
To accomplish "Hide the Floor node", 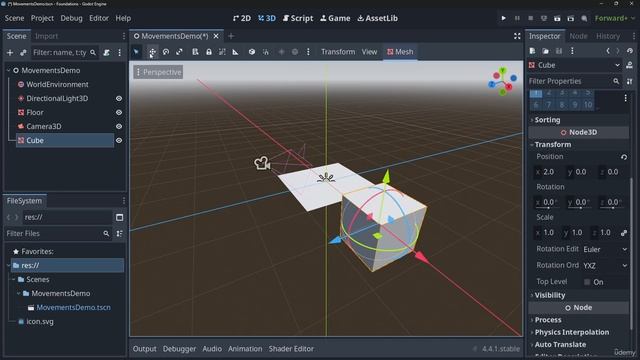I will pyautogui.click(x=119, y=113).
